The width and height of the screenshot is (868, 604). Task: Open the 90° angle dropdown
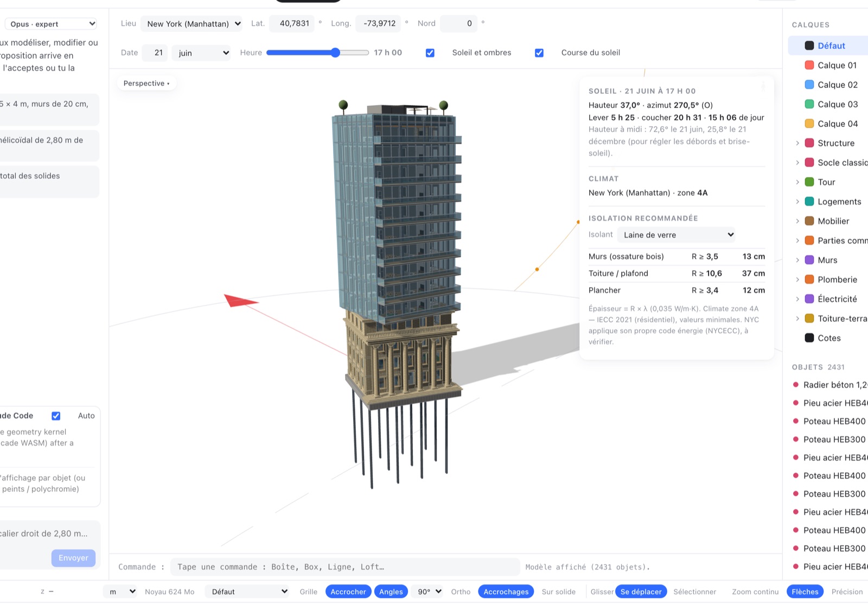[428, 592]
